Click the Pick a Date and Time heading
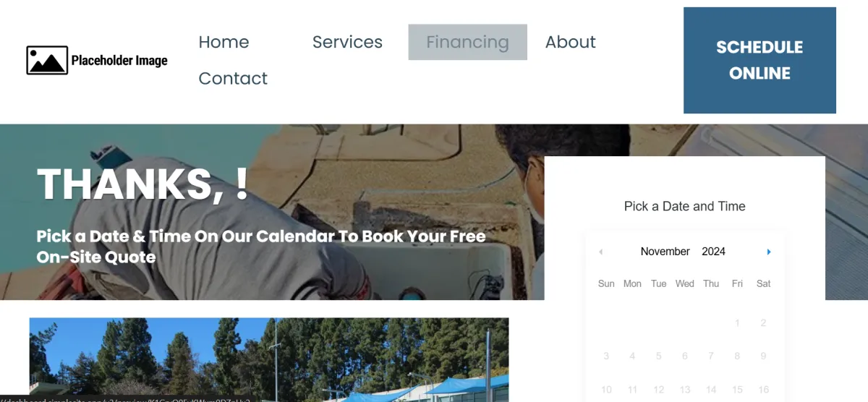Viewport: 868px width, 402px height. pos(684,206)
